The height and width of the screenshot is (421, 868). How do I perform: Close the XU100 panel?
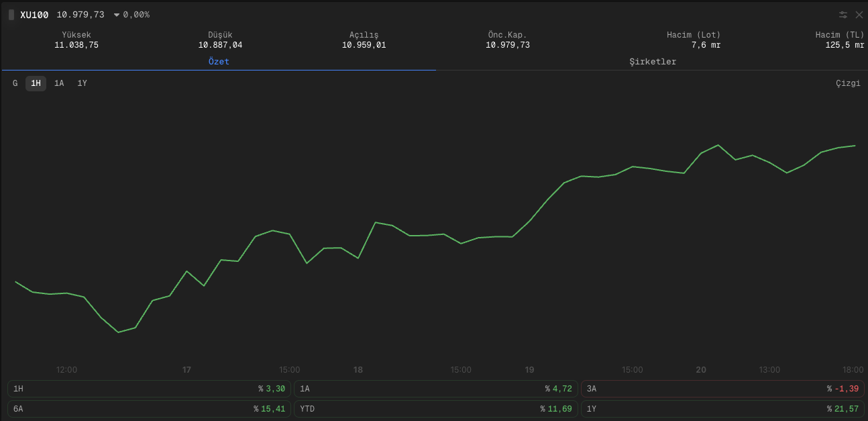[859, 15]
